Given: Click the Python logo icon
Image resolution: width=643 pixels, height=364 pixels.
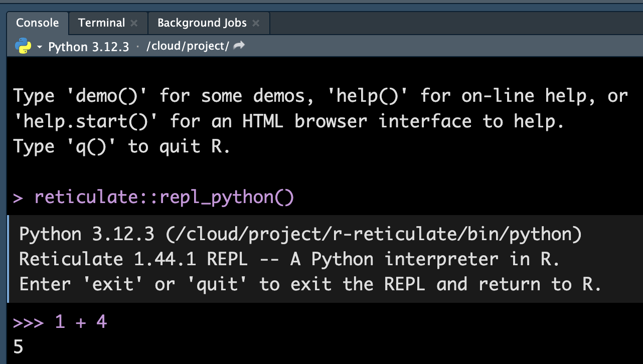Looking at the screenshot, I should pyautogui.click(x=23, y=46).
